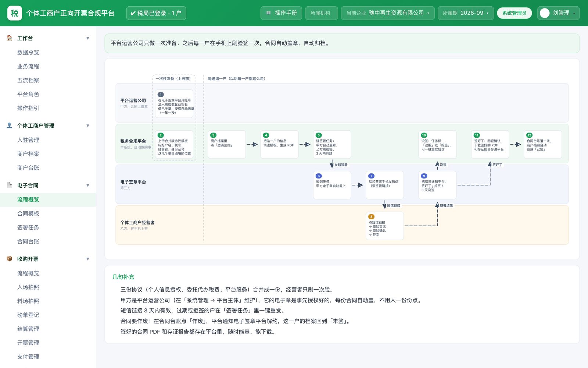Click the 系统管理员 role badge
This screenshot has height=368, width=588.
(514, 13)
